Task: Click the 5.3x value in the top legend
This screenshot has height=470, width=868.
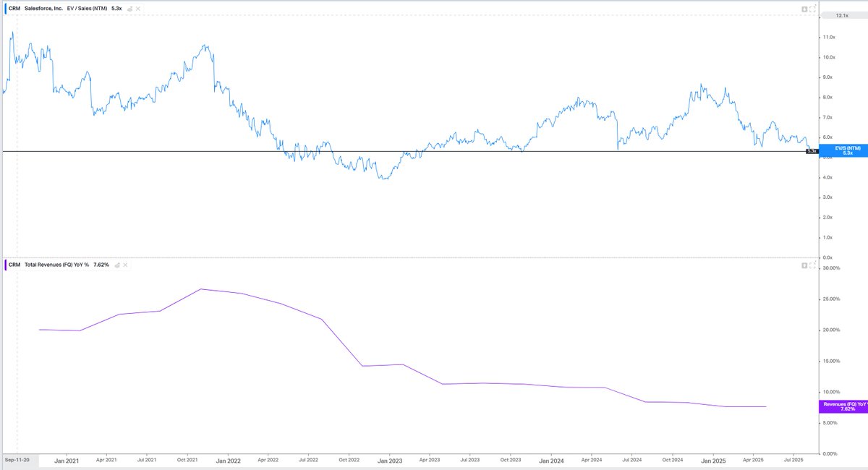Action: (x=116, y=9)
